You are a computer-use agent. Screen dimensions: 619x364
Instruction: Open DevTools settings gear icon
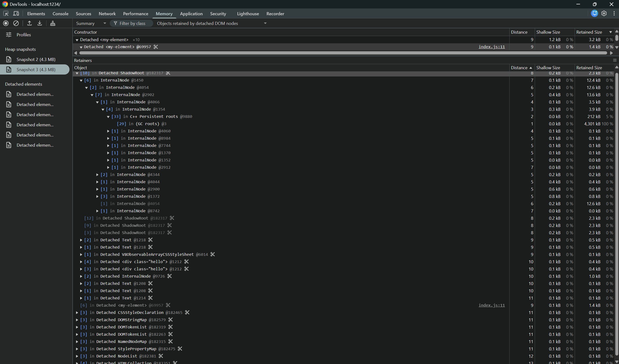click(604, 14)
